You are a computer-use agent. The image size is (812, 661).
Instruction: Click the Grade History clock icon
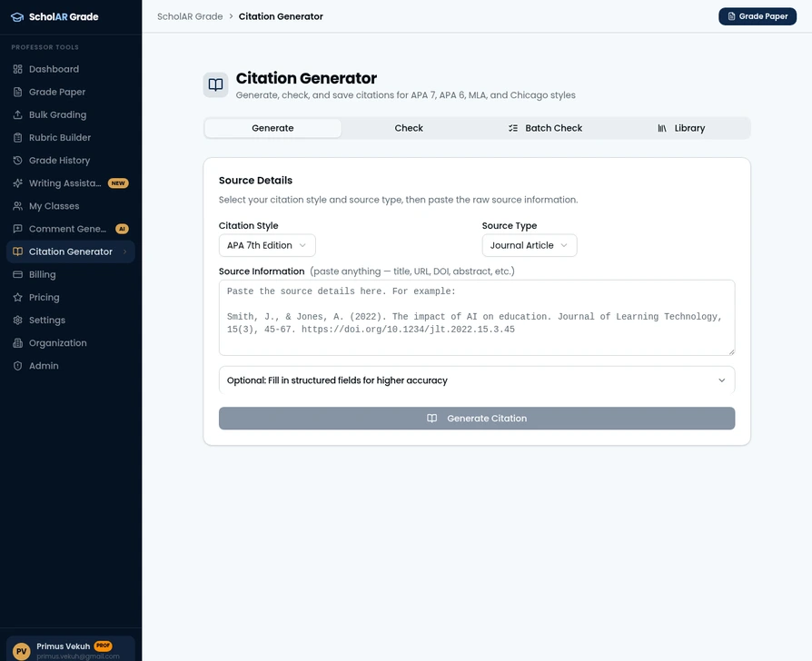[17, 160]
